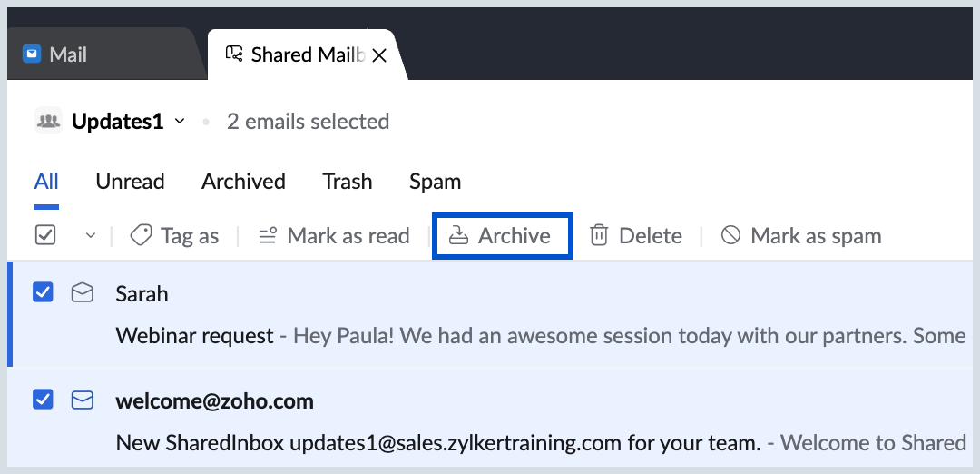980x474 pixels.
Task: Open the Unread tab
Action: (130, 182)
